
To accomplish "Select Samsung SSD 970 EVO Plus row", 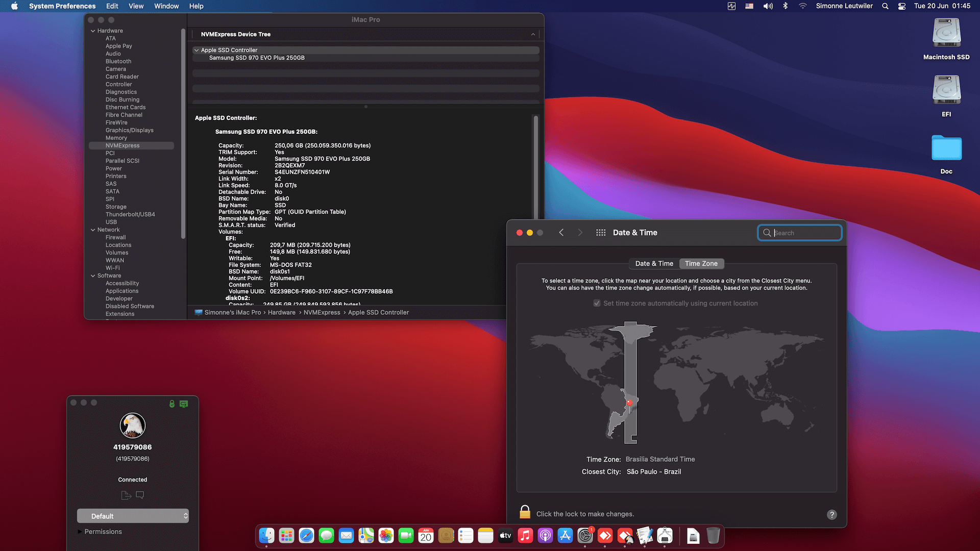I will (365, 58).
